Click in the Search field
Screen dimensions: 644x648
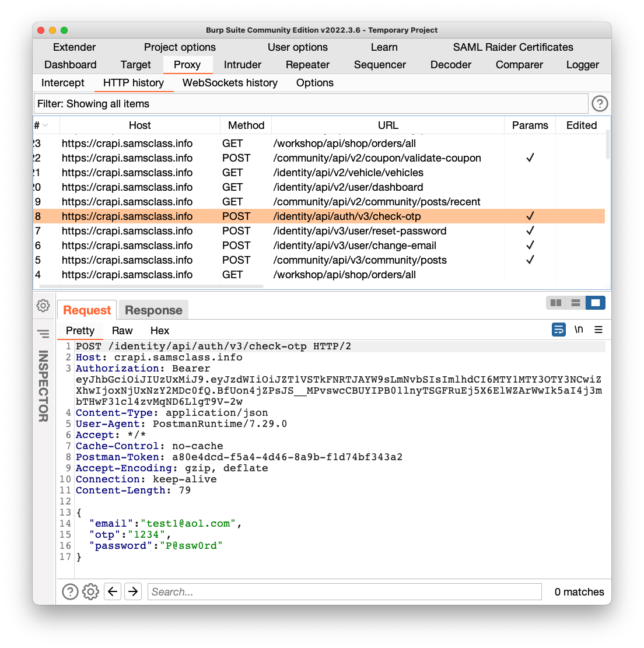[344, 592]
